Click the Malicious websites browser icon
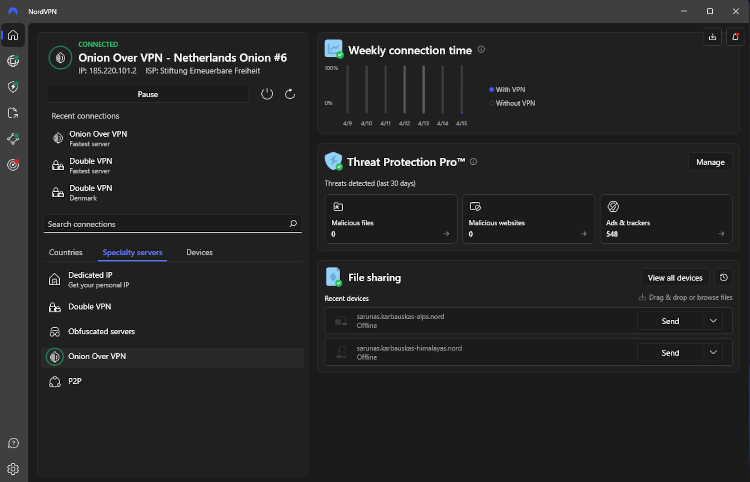This screenshot has width=750, height=482. (475, 207)
